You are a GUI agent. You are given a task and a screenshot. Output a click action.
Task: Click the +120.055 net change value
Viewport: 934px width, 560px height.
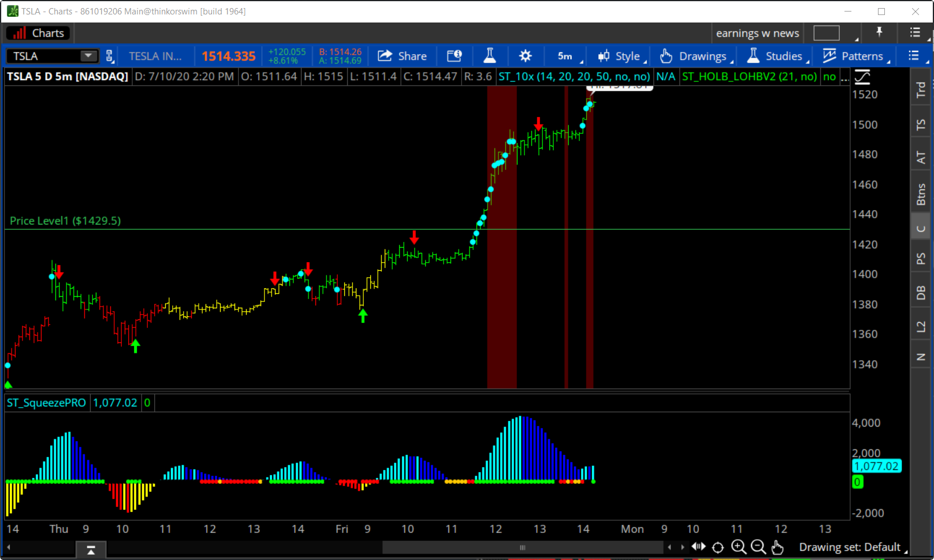[x=287, y=52]
